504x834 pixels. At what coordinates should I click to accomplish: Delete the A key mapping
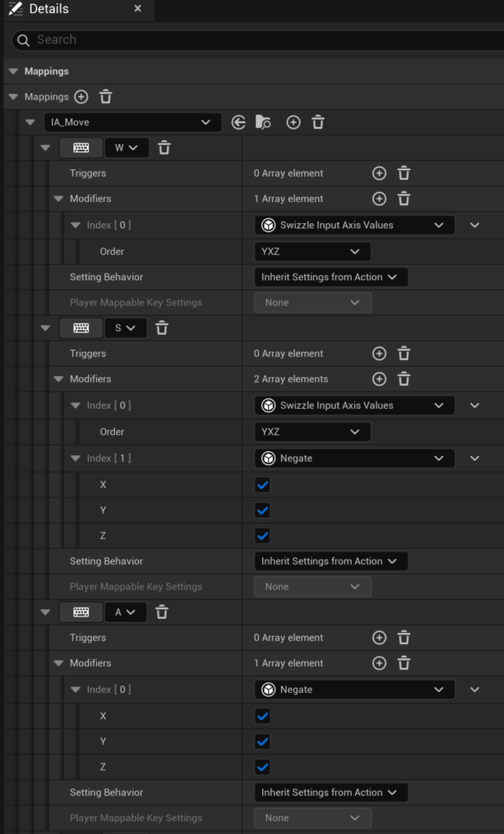tap(162, 612)
